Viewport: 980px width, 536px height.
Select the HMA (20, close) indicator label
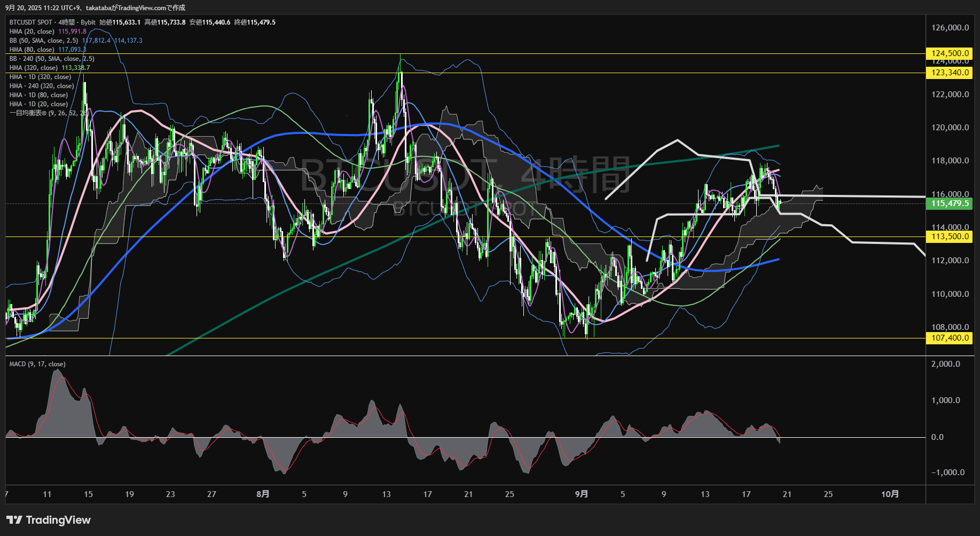[x=32, y=31]
